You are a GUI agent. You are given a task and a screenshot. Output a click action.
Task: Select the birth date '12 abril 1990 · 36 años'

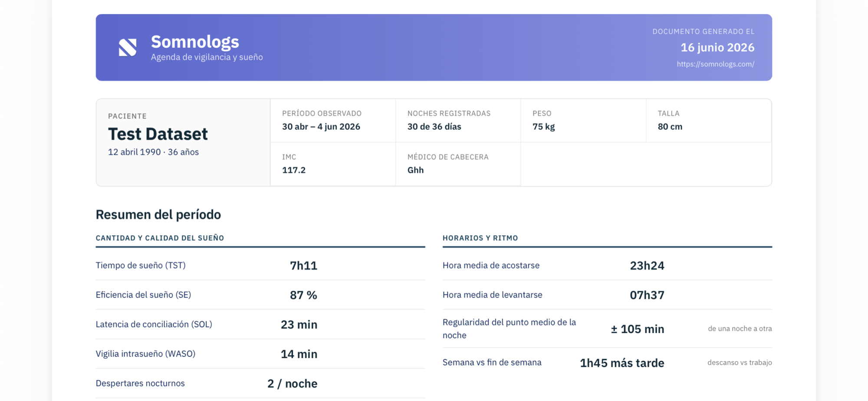[153, 152]
